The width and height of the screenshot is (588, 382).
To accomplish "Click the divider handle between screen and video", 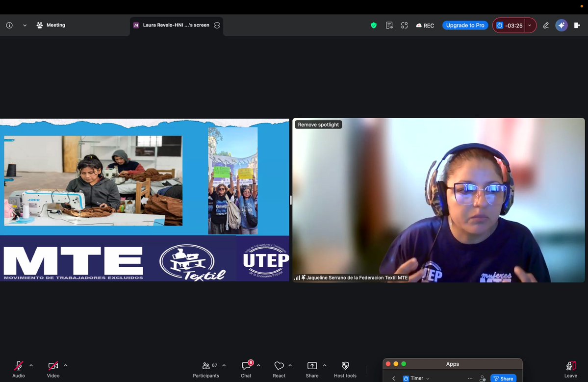I will tap(291, 200).
